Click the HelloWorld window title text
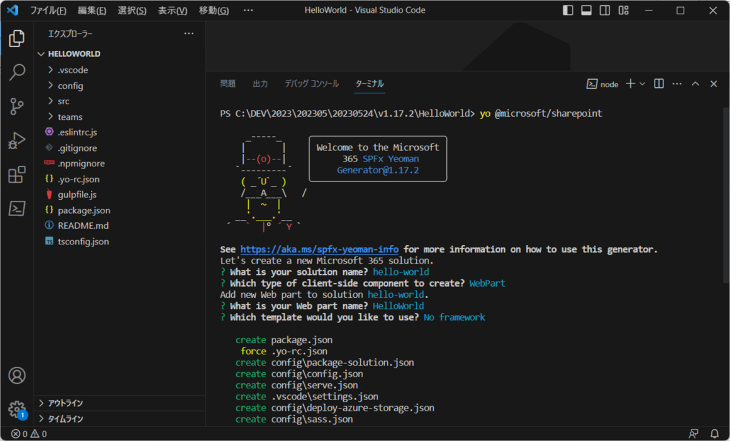The image size is (730, 442). (x=365, y=10)
